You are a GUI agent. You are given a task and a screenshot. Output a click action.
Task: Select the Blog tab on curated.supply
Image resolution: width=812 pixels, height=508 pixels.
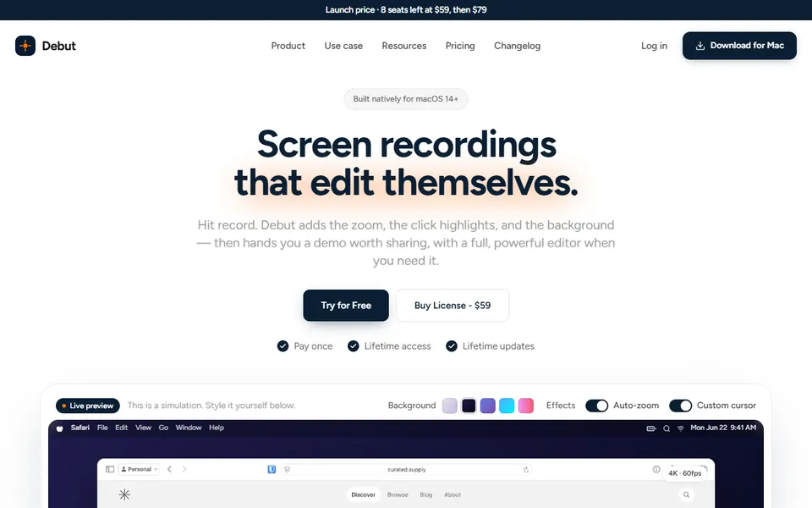425,494
